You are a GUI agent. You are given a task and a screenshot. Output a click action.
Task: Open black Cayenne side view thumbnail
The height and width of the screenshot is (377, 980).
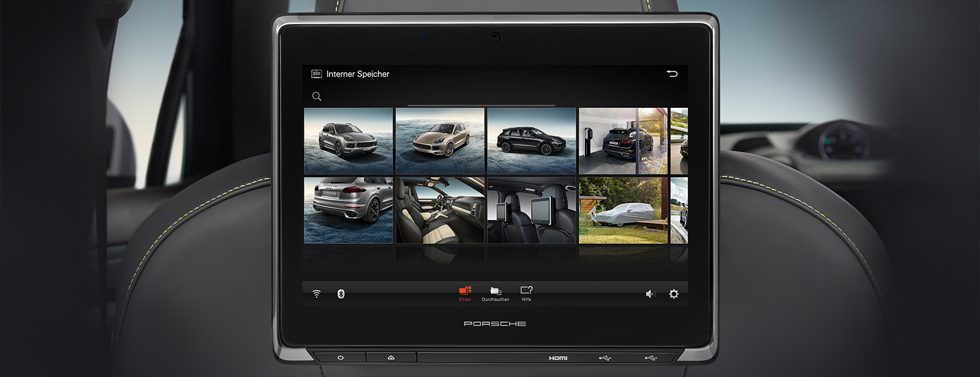coord(532,141)
